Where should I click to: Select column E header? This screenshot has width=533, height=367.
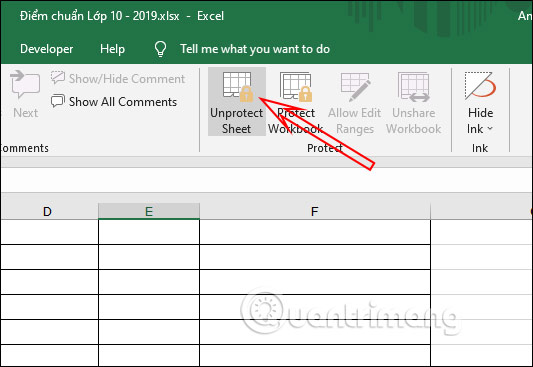click(149, 211)
